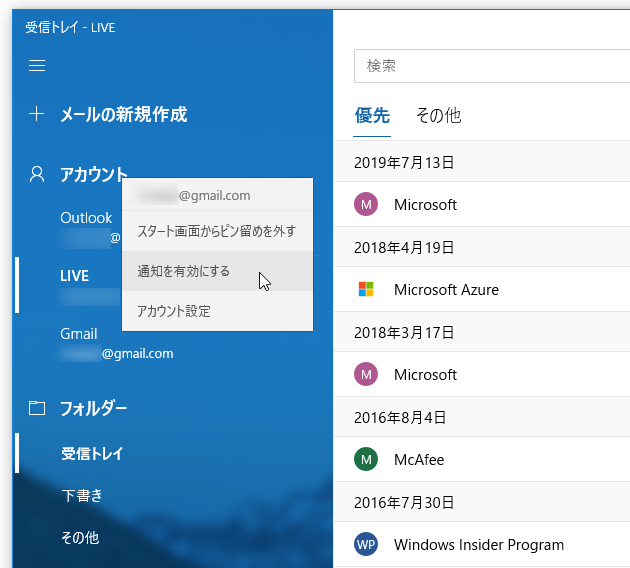Image resolution: width=630 pixels, height=568 pixels.
Task: Open Microsoft Azure message
Action: tap(482, 289)
